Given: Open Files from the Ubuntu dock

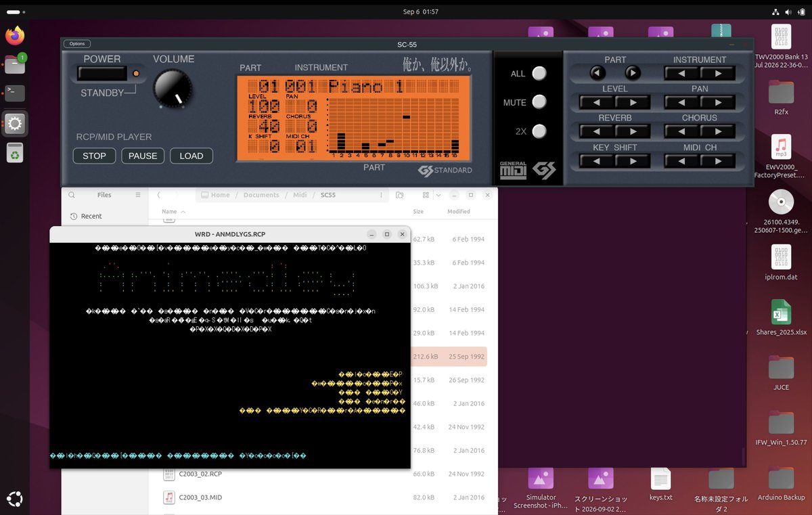Looking at the screenshot, I should (x=15, y=64).
